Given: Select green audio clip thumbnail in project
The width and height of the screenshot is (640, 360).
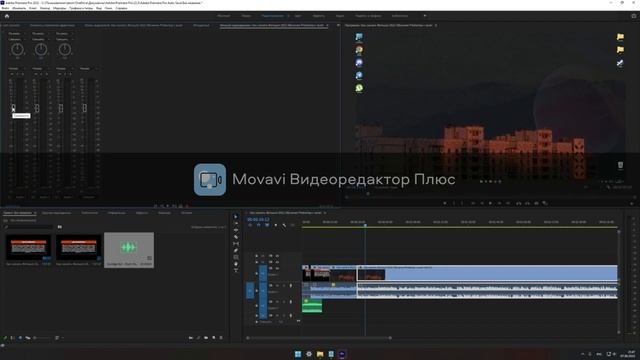Looking at the screenshot, I should coord(129,247).
